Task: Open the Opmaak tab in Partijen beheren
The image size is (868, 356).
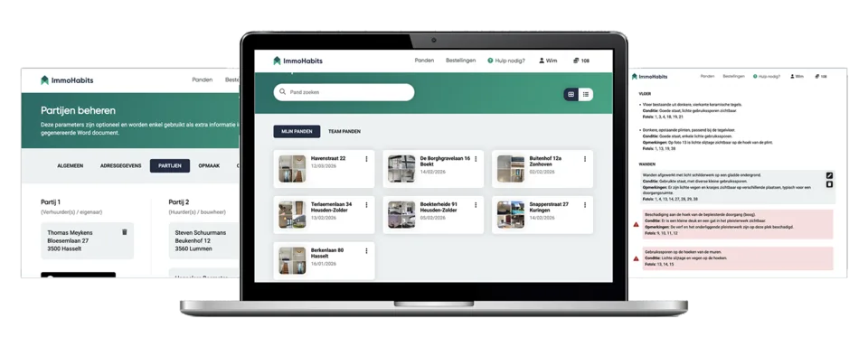Action: [209, 166]
